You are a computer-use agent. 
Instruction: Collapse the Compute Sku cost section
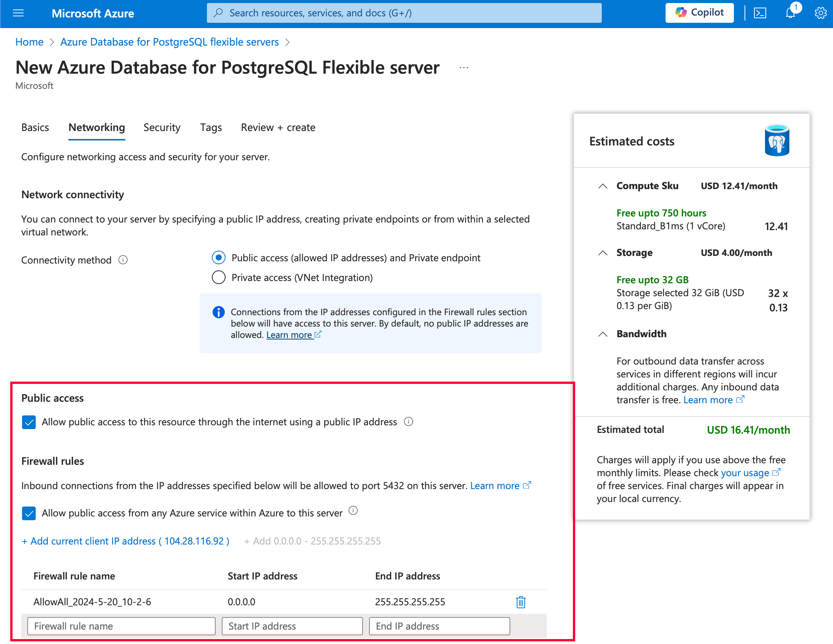603,186
